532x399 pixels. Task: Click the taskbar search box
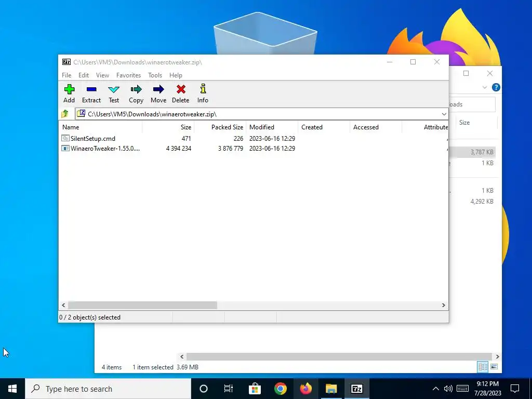point(108,389)
